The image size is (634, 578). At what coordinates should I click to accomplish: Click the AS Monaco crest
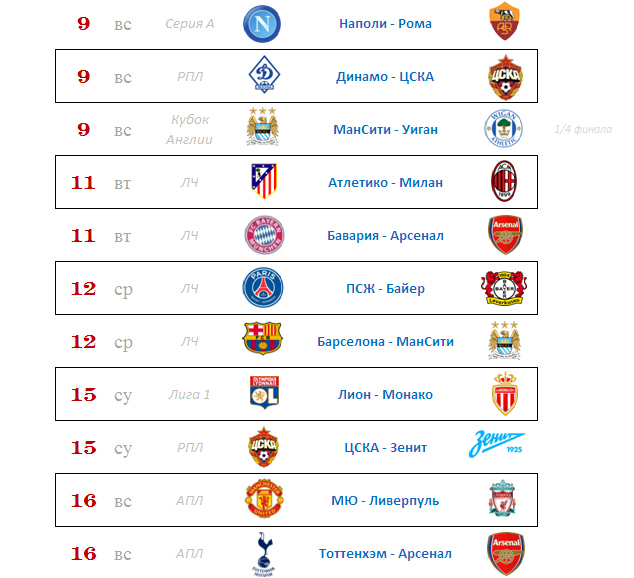(504, 394)
